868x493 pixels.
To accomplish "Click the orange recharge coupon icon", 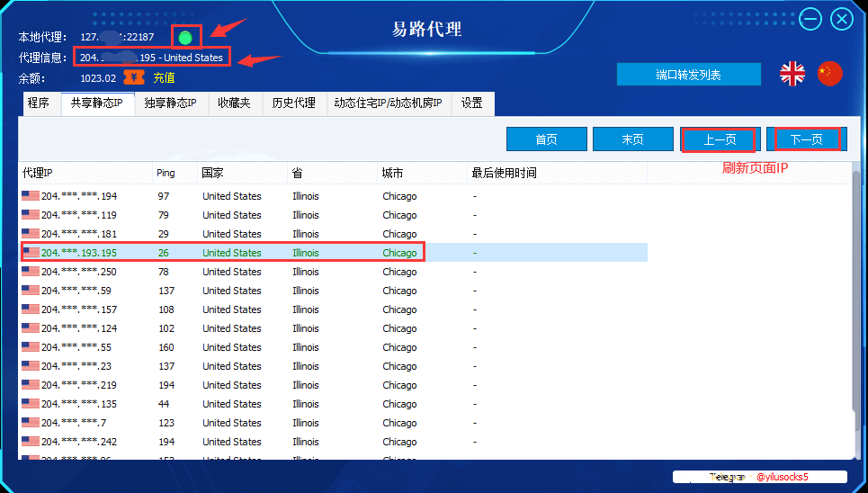I will 134,77.
